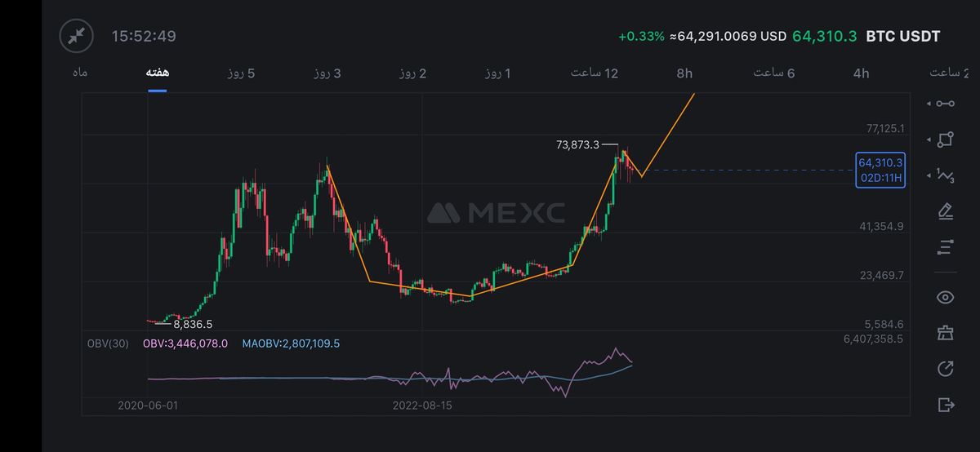Switch to the 2 روز timeframe

click(412, 73)
